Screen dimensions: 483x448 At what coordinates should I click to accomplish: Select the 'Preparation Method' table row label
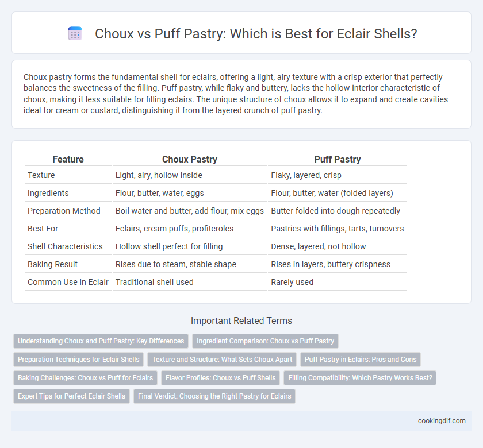64,211
